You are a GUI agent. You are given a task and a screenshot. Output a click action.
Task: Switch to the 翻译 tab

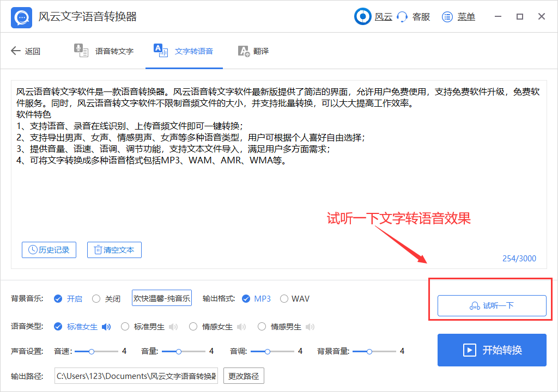coord(253,51)
